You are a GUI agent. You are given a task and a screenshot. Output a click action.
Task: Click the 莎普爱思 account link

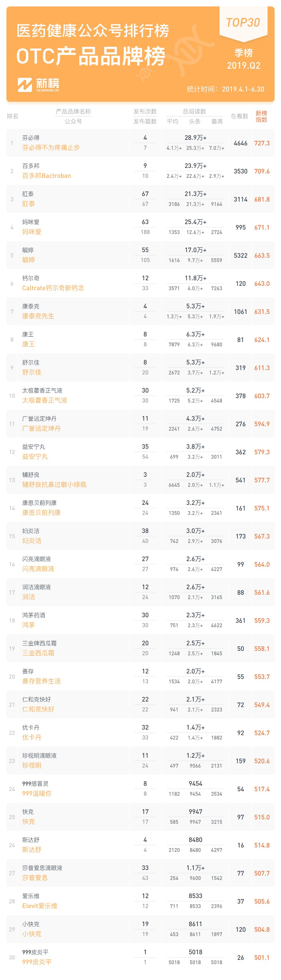pyautogui.click(x=35, y=878)
